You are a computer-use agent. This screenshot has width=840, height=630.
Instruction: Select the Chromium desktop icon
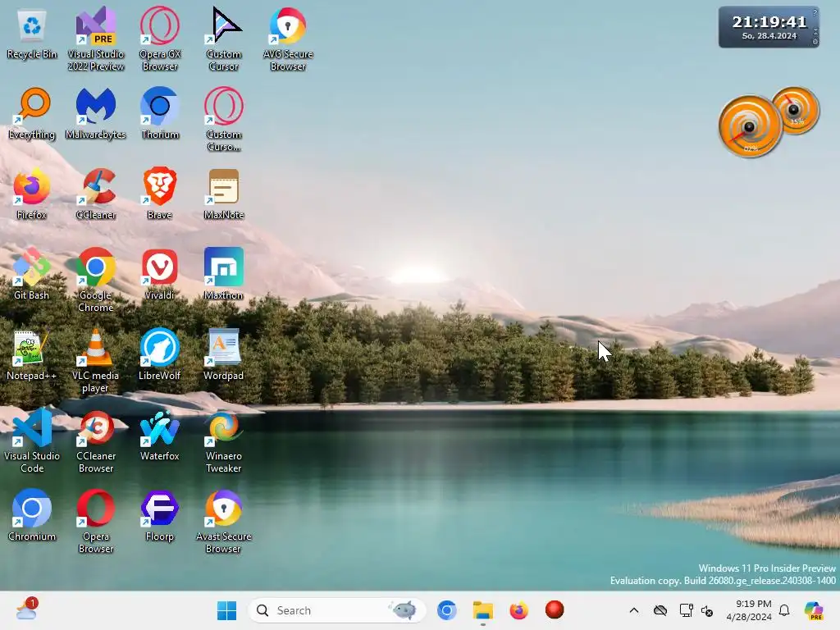point(32,515)
